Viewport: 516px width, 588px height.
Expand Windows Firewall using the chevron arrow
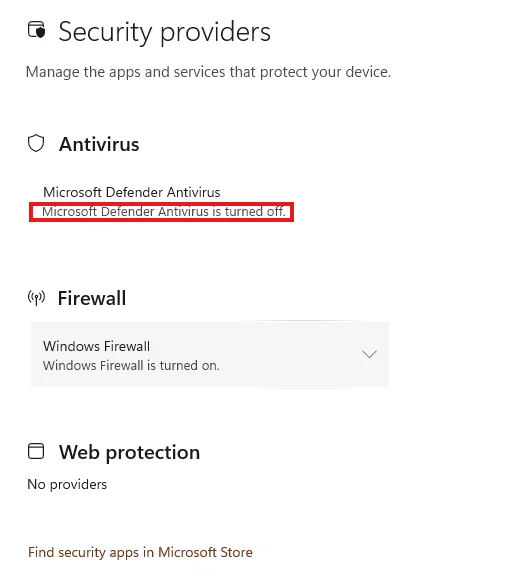coord(369,354)
